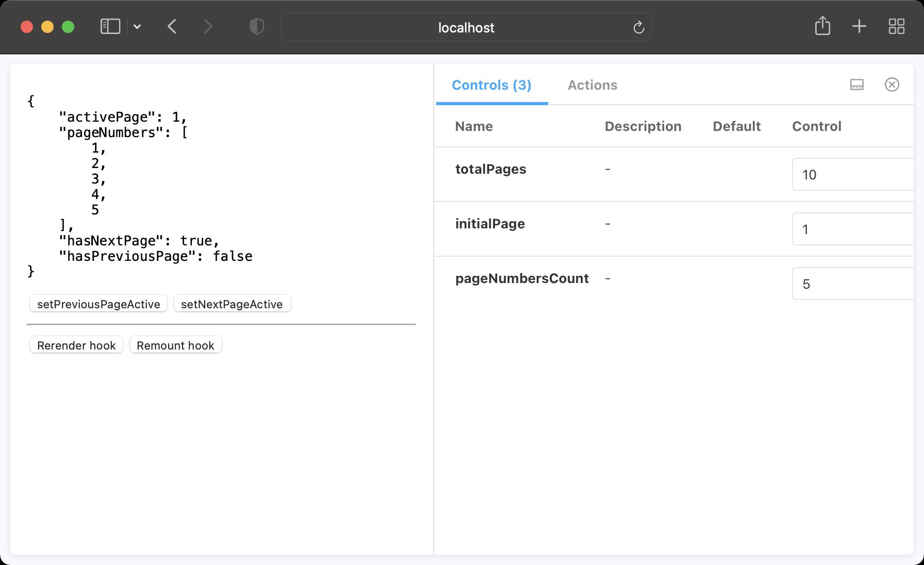Click the localhost address bar

[x=466, y=27]
